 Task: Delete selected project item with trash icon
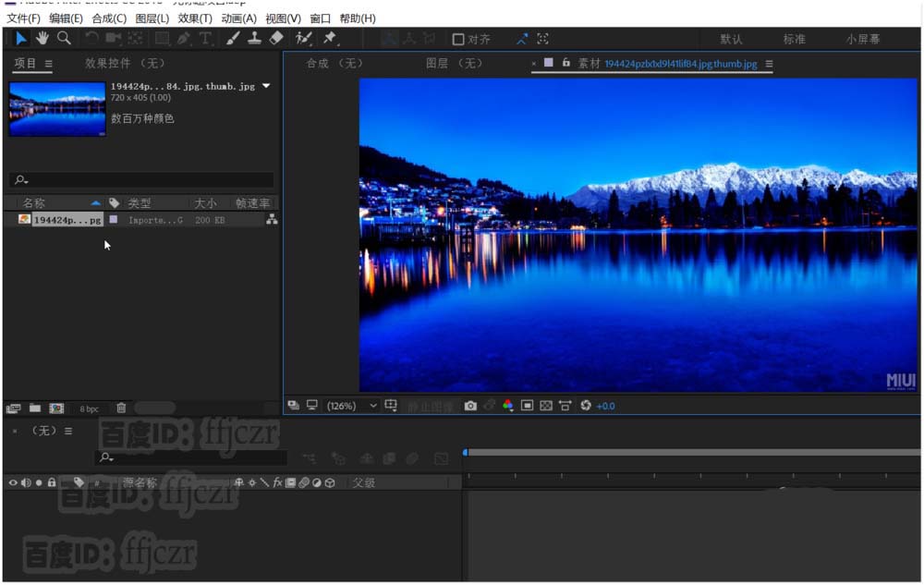click(121, 408)
